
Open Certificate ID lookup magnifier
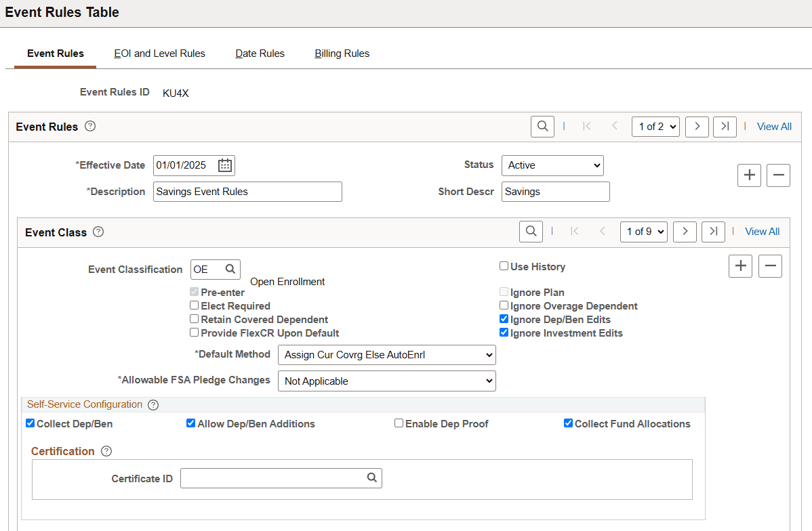point(372,478)
